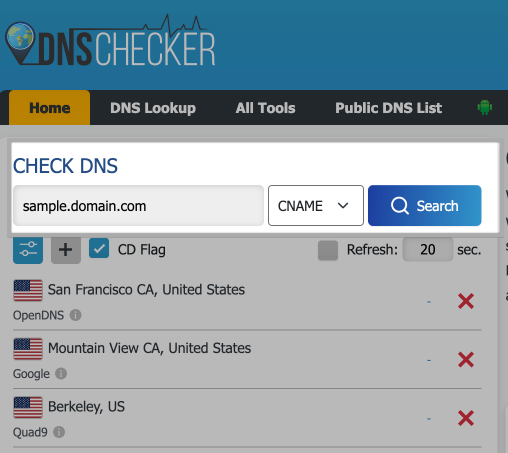Click the red X for Berkeley
Screen dimensions: 508x453
pyautogui.click(x=466, y=418)
